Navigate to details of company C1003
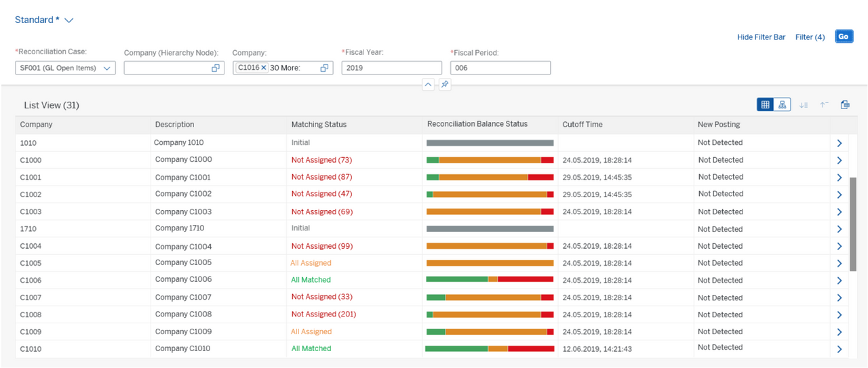868x368 pixels. tap(839, 212)
